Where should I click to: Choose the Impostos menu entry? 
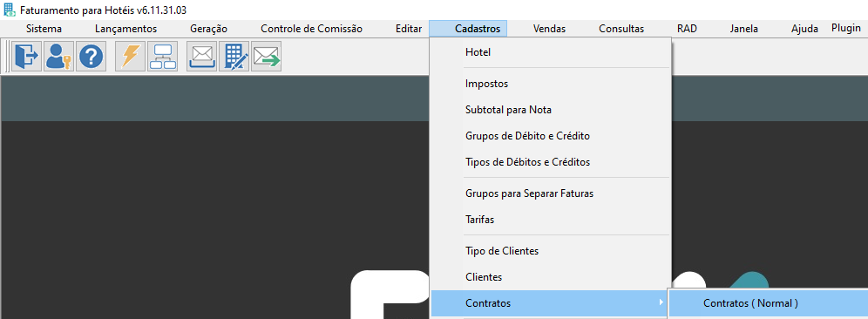[x=550, y=84]
